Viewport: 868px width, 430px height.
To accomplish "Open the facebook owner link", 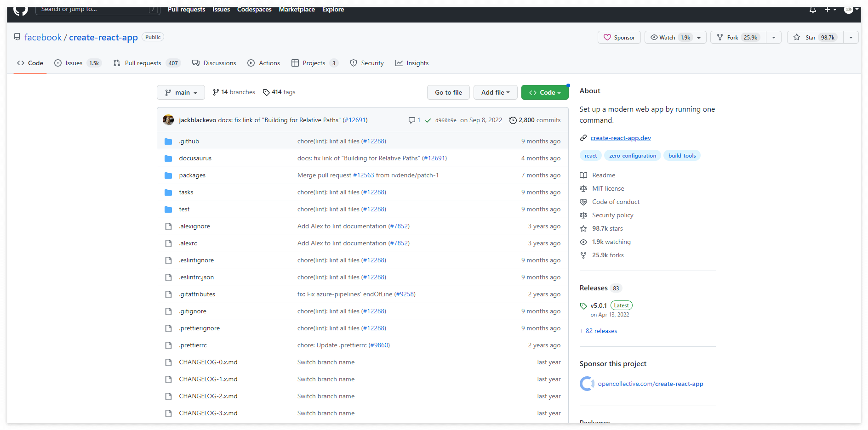I will pyautogui.click(x=43, y=37).
